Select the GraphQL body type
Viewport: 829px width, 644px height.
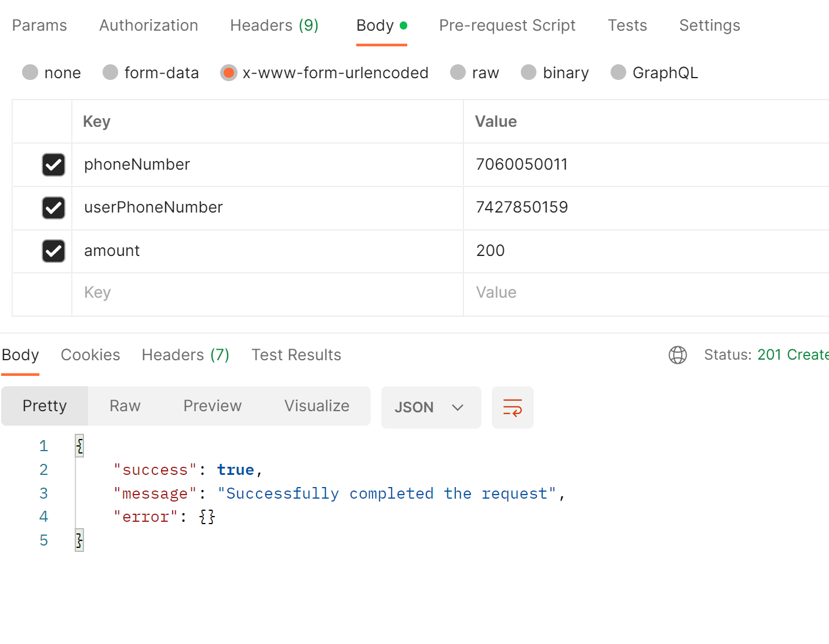point(654,72)
